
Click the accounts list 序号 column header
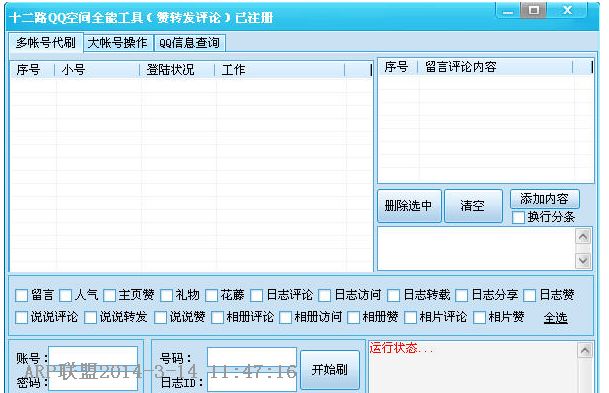(x=32, y=70)
